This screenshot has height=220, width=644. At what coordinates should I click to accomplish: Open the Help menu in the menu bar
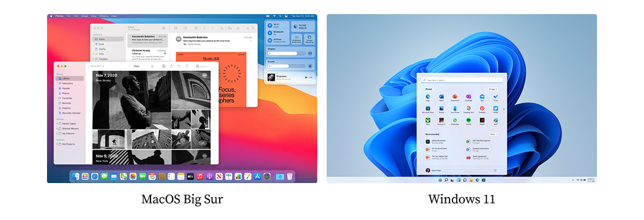[114, 16]
